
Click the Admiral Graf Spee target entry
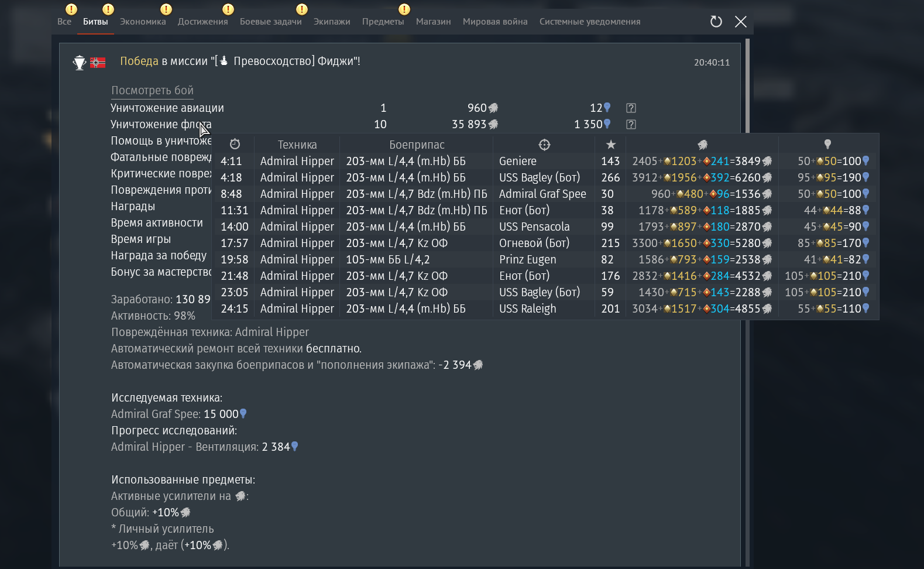coord(542,194)
